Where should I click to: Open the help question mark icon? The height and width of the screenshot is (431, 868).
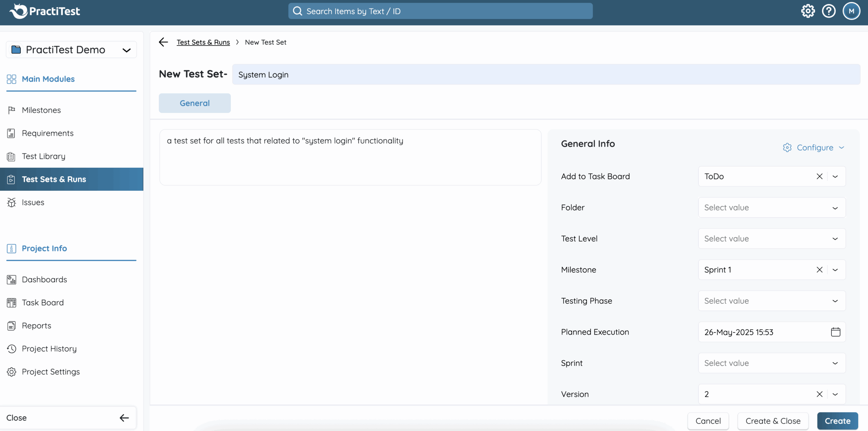(x=829, y=11)
